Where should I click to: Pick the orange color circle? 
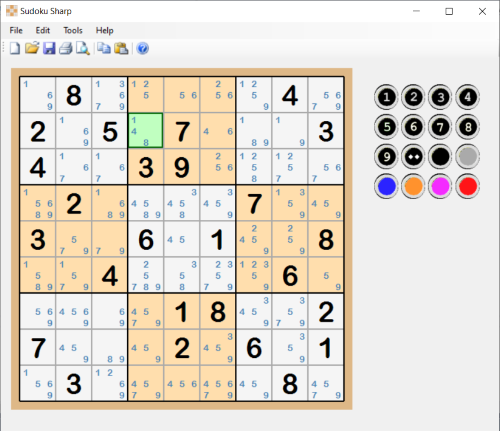(413, 186)
